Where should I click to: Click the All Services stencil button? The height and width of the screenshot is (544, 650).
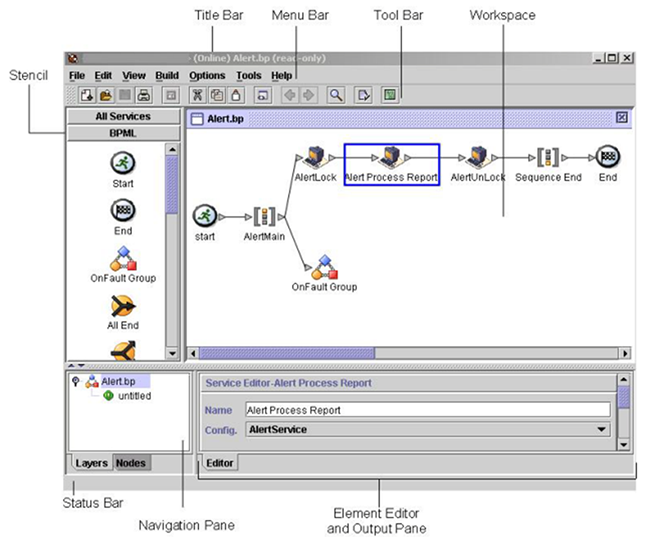(122, 117)
